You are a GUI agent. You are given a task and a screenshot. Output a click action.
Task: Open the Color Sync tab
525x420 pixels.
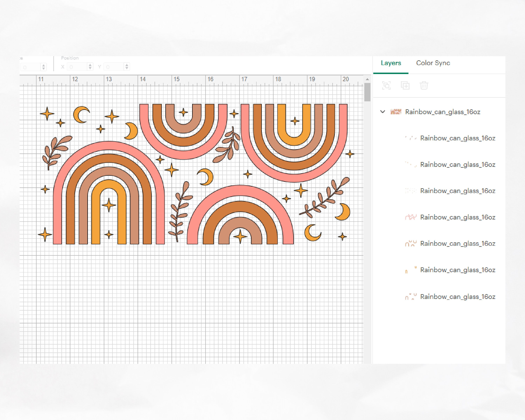(433, 63)
